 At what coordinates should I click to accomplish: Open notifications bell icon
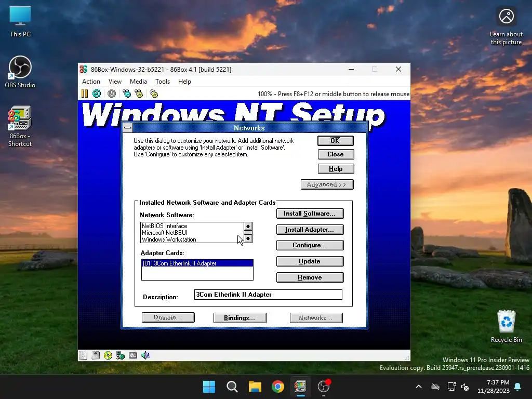pyautogui.click(x=518, y=387)
